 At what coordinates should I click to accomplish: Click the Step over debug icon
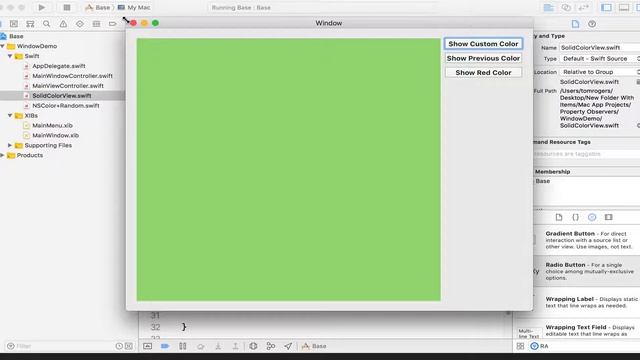point(200,346)
